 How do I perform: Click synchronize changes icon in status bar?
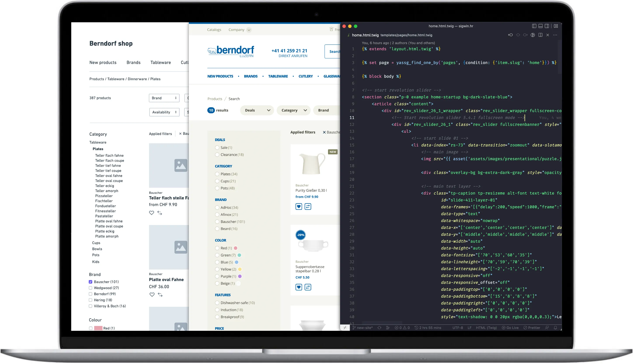click(379, 328)
